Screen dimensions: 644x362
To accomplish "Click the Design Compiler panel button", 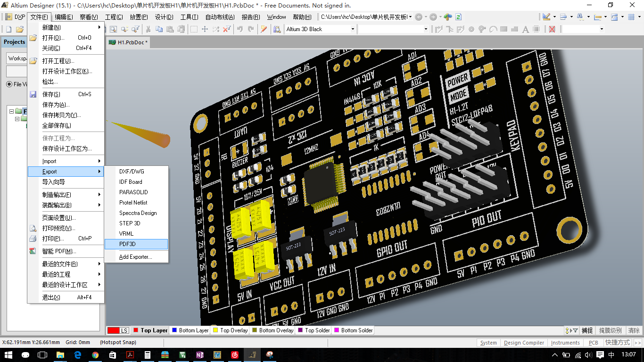I will point(523,343).
